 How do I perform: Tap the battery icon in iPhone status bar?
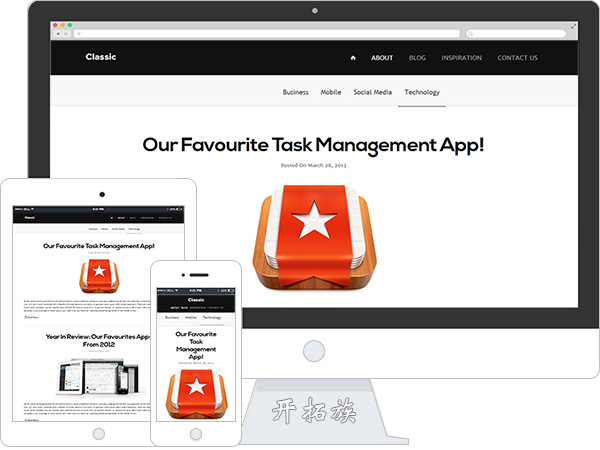click(231, 291)
